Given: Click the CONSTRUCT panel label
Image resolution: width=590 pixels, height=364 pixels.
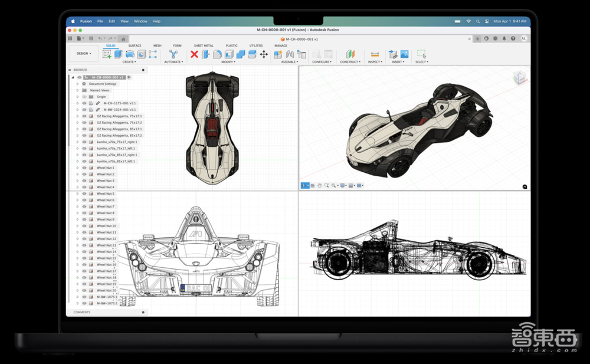Looking at the screenshot, I should [350, 62].
